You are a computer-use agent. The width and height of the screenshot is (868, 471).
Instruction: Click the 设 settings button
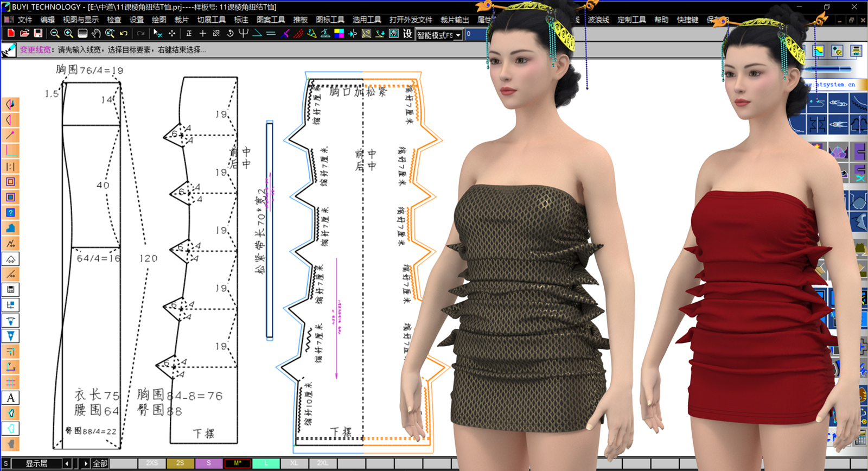[407, 33]
